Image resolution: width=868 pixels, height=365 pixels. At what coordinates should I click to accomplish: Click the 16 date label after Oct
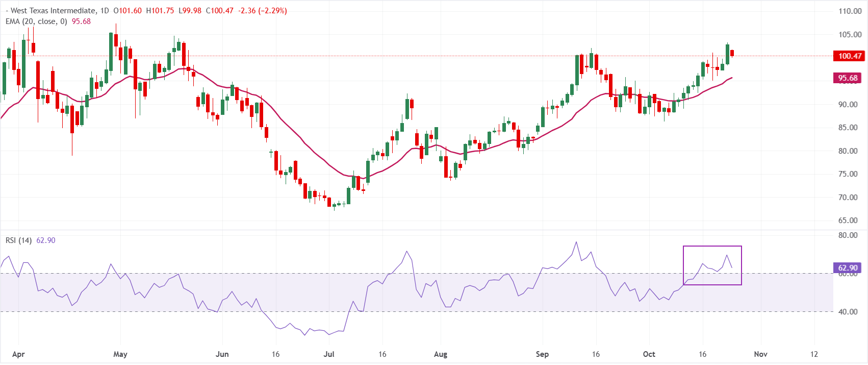pyautogui.click(x=703, y=354)
